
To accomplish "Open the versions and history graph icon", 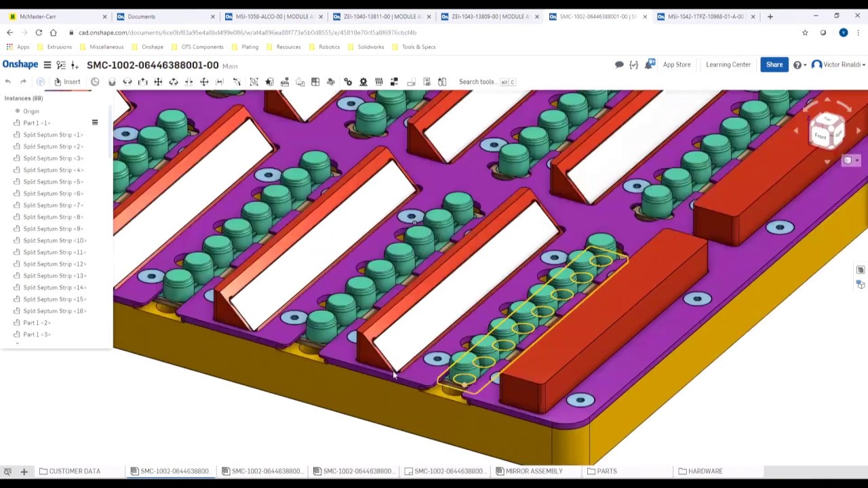I will point(61,65).
